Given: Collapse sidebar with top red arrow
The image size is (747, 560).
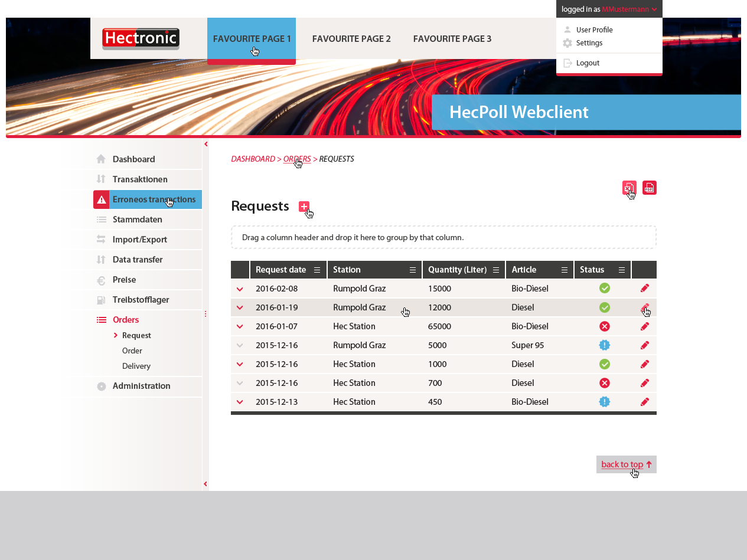Looking at the screenshot, I should 205,144.
